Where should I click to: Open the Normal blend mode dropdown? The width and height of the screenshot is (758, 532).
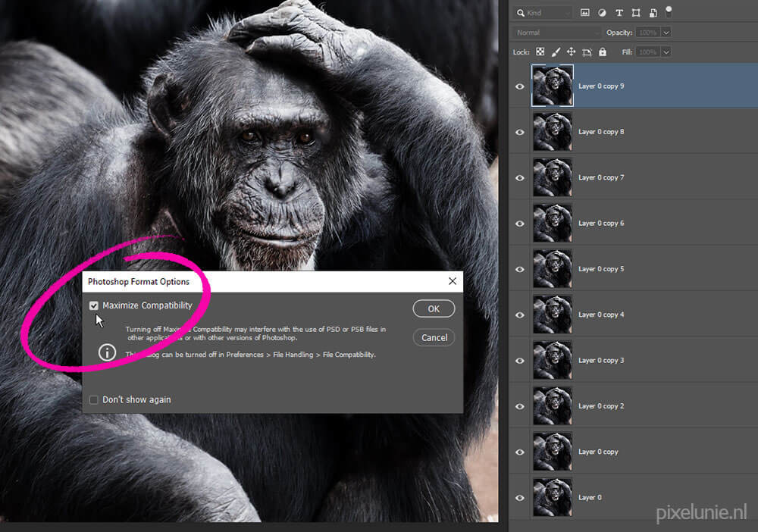(x=557, y=33)
